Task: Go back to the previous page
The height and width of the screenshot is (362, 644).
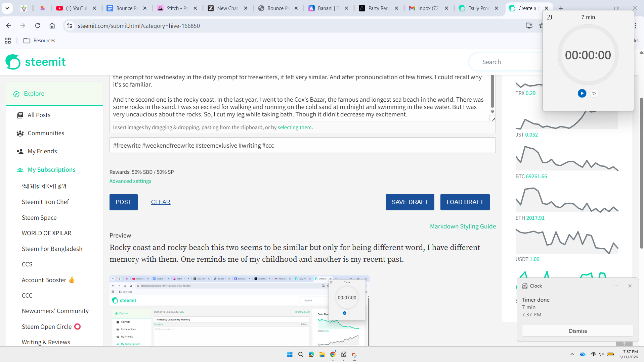Action: click(8, 25)
